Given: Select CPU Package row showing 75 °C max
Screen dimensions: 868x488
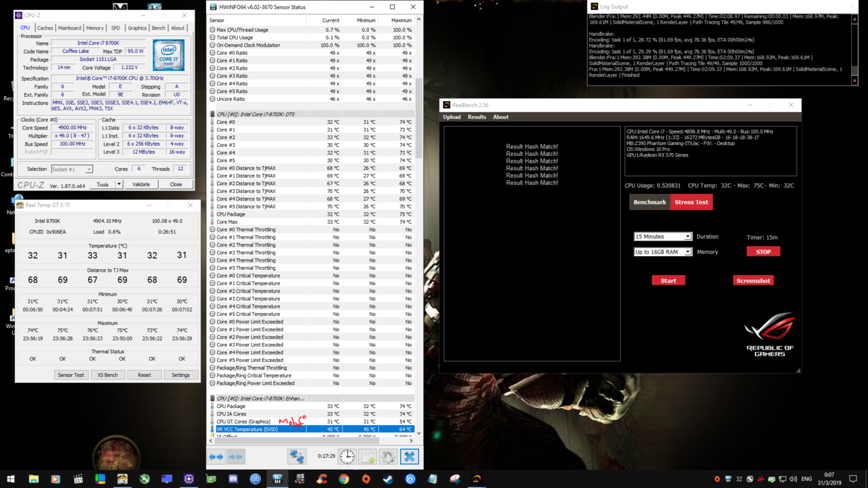Looking at the screenshot, I should (x=311, y=214).
